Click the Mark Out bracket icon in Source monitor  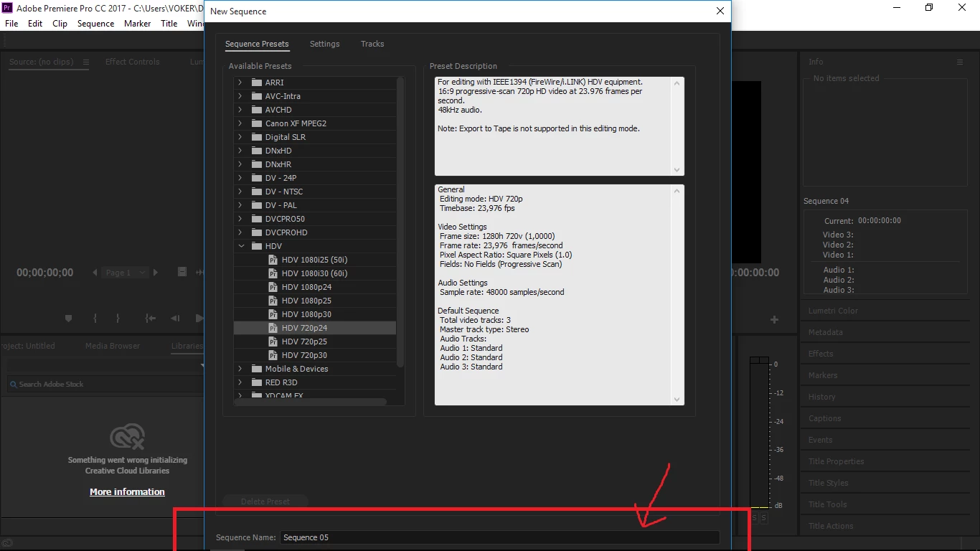[x=118, y=319]
